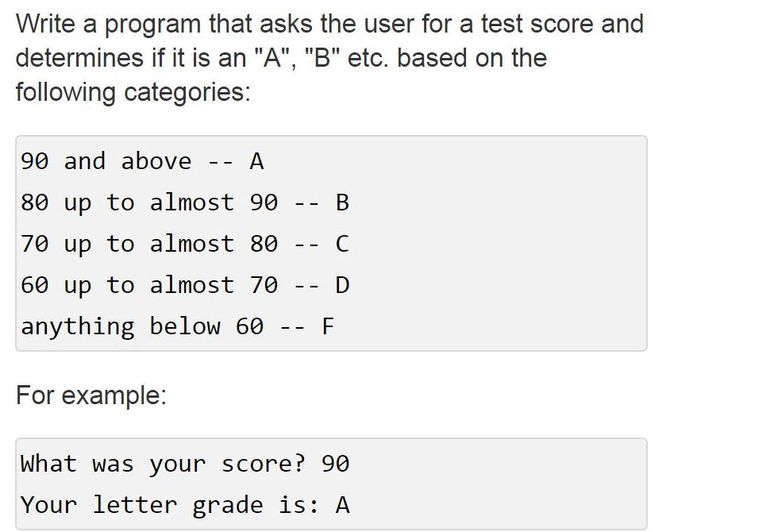
Task: Click the letter grade "B" in the categories box
Action: pos(342,203)
